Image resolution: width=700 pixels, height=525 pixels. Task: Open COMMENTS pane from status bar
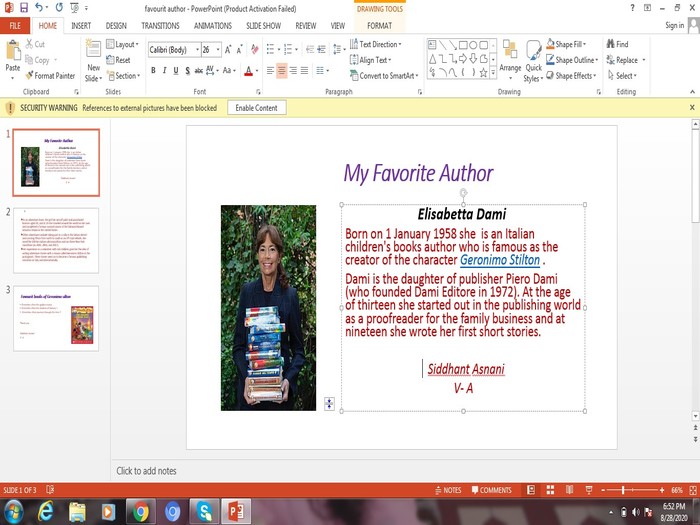(492, 490)
